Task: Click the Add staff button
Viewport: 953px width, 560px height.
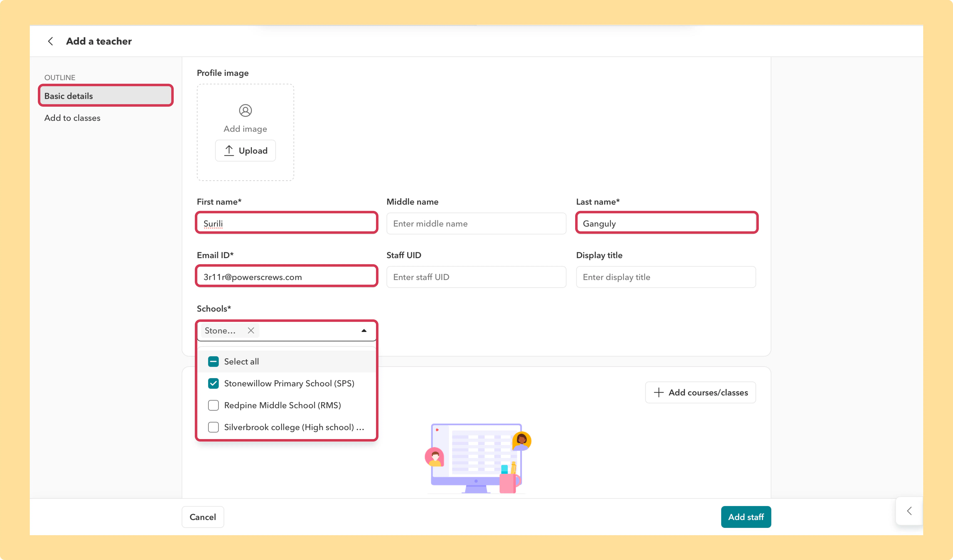Action: tap(746, 517)
